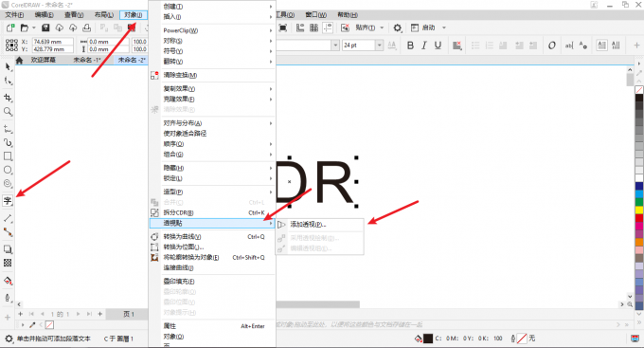This screenshot has width=644, height=348.
Task: Select the Pick tool arrow
Action: coord(8,66)
